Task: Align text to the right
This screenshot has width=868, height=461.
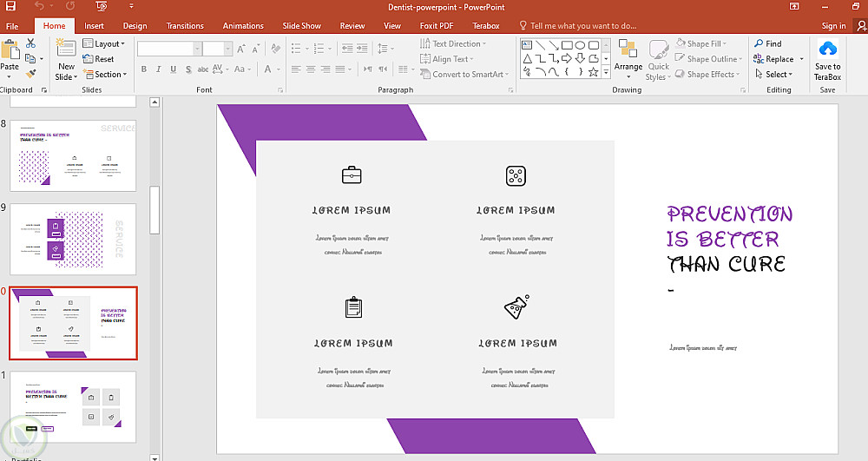Action: click(x=325, y=69)
